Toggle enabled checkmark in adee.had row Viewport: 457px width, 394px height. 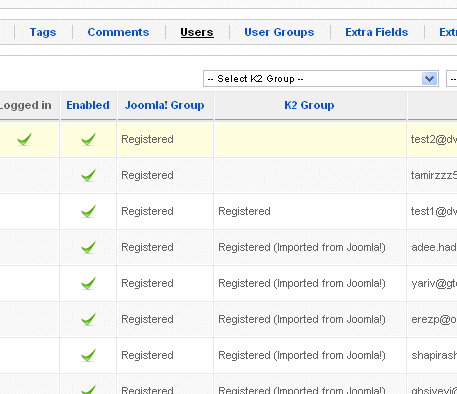(88, 247)
